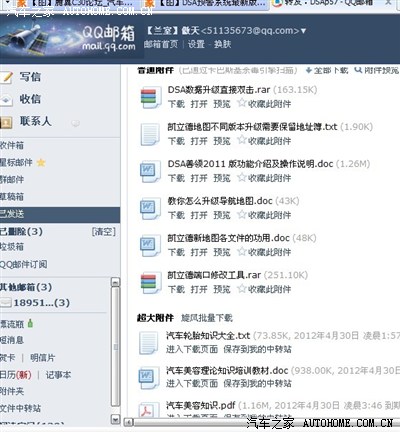Click file name 汽车美容知识.pdf

pos(201,406)
